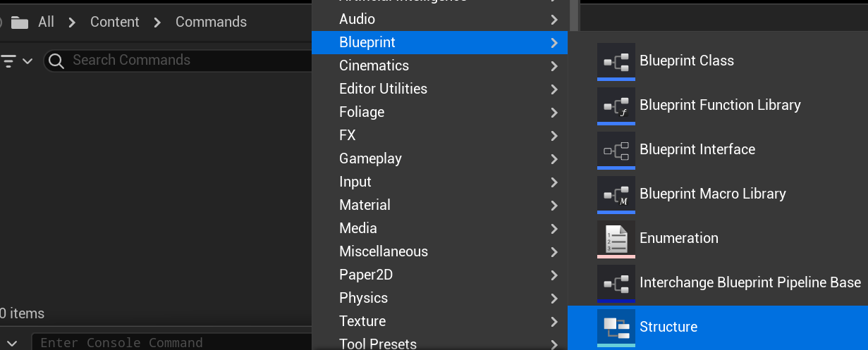
Task: Choose the Paper2D menu item
Action: tap(365, 275)
